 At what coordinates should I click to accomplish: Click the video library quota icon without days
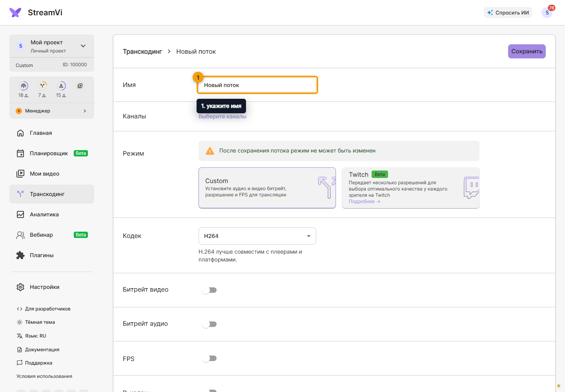[x=80, y=86]
